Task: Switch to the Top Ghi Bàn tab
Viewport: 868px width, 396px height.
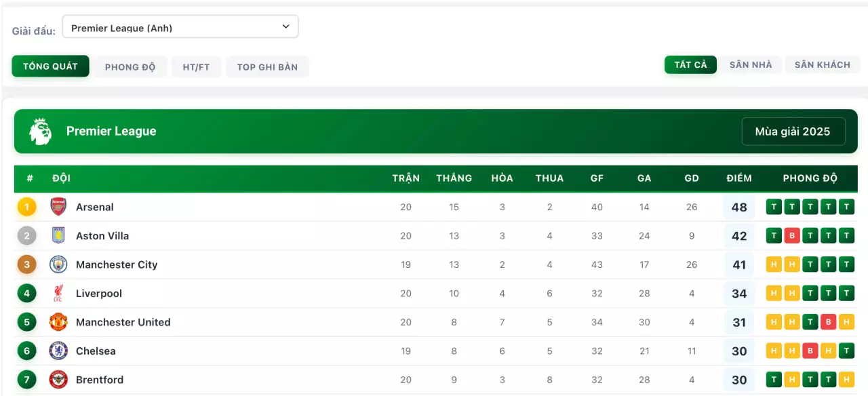Action: [267, 67]
